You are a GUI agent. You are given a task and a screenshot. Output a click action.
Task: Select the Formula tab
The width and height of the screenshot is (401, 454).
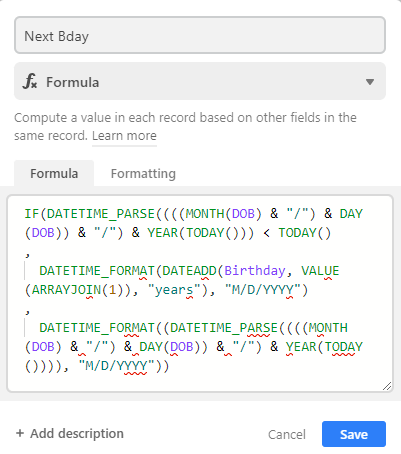(x=54, y=173)
